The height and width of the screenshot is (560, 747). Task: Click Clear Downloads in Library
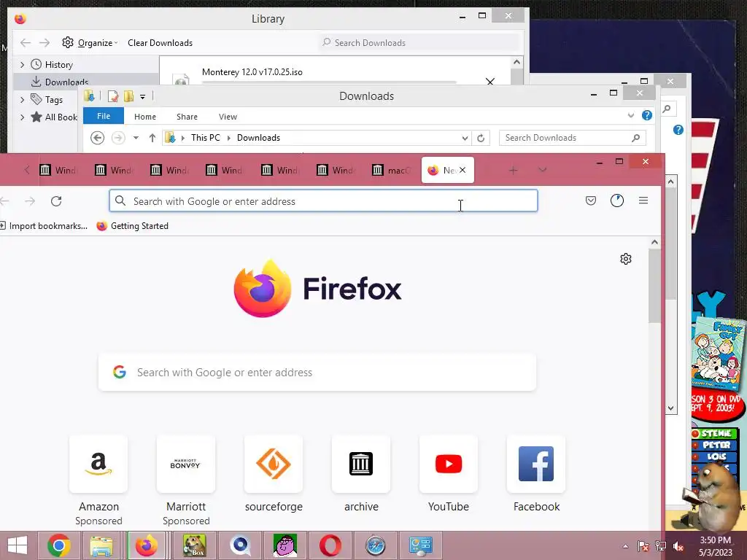tap(160, 43)
